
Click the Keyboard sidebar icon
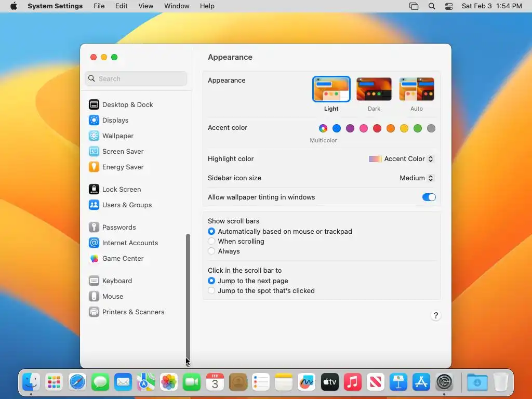94,281
